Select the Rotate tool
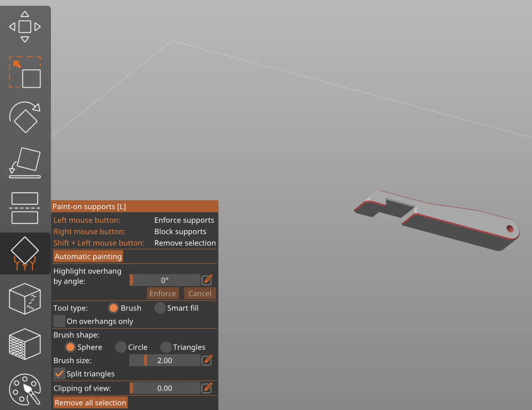Viewport: 532px width, 410px height. (25, 117)
